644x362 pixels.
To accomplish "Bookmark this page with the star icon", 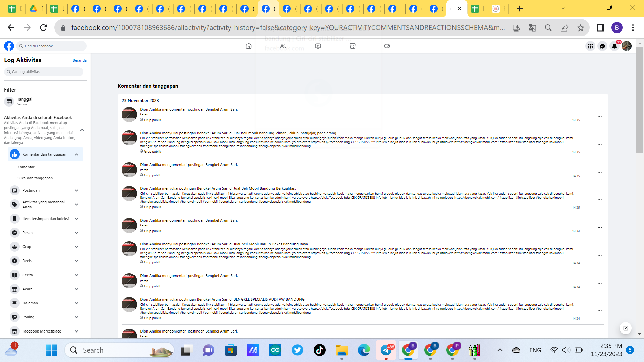I will tap(581, 28).
